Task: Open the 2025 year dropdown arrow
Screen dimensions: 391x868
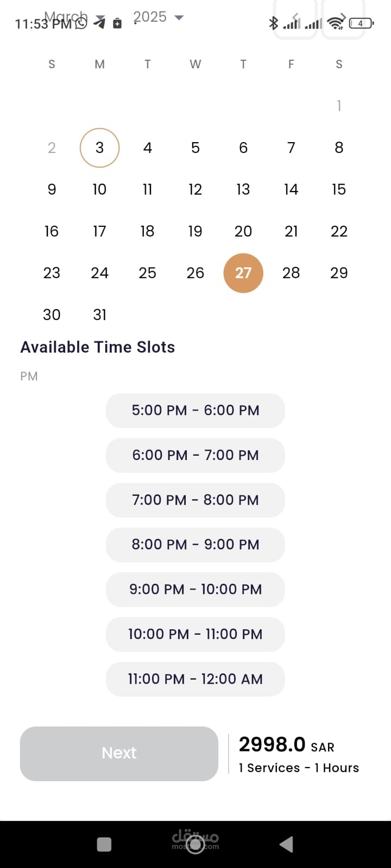Action: pos(179,17)
